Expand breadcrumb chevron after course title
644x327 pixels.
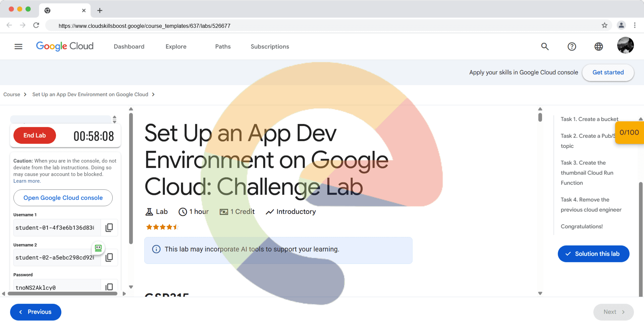point(153,95)
